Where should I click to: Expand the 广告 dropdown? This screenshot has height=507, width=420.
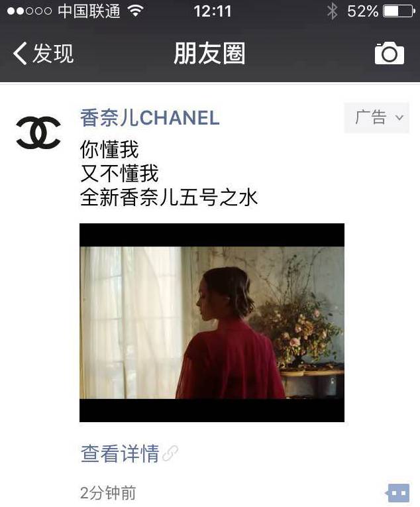tap(377, 118)
